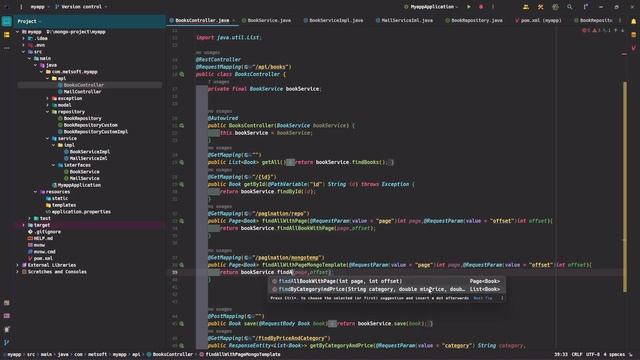
Task: Expand the target folder
Action: (x=24, y=225)
